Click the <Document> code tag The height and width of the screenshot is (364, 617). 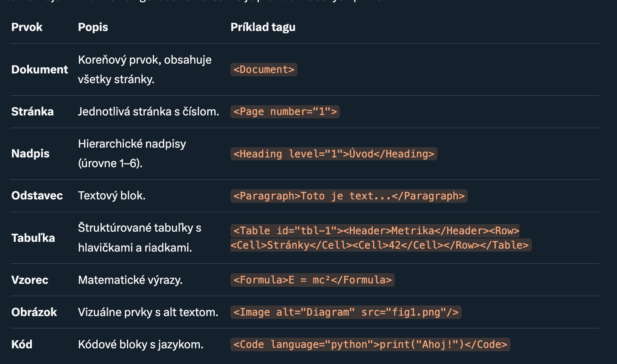pyautogui.click(x=264, y=70)
